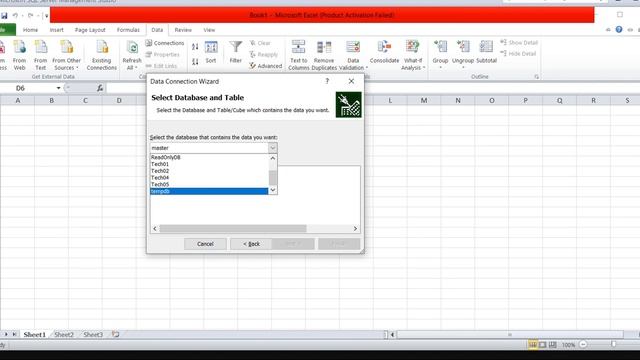Open From Other Sources menu
Image resolution: width=640 pixels, height=360 pixels.
67,56
